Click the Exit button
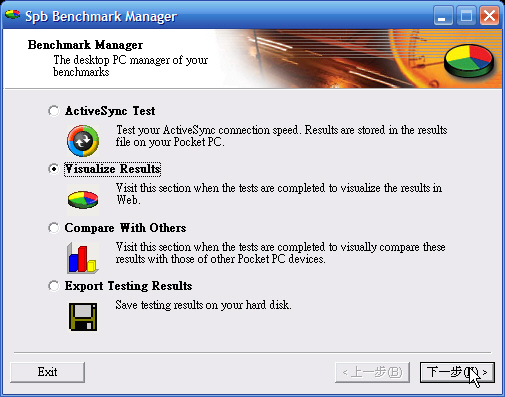The height and width of the screenshot is (397, 505). (x=47, y=372)
